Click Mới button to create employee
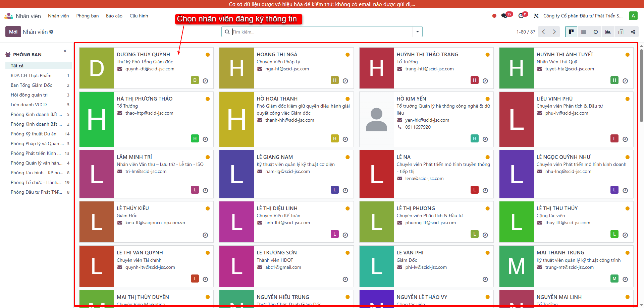 [x=13, y=32]
